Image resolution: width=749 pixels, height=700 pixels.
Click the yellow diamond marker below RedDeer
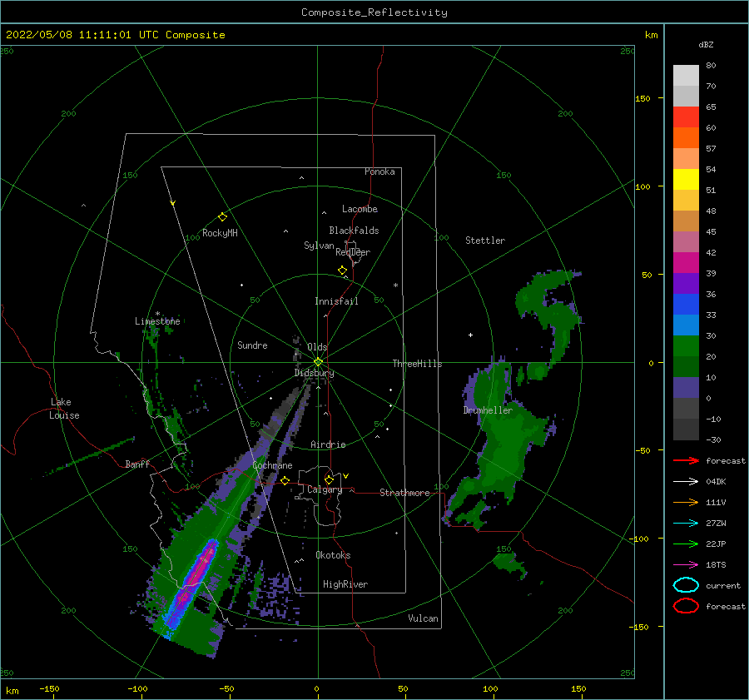(343, 271)
